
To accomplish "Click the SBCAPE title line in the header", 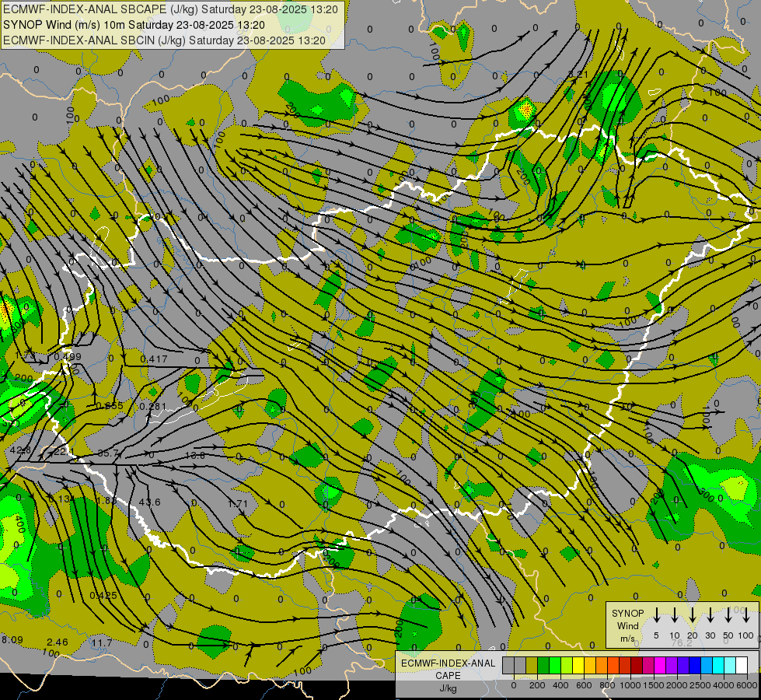I will tap(170, 9).
